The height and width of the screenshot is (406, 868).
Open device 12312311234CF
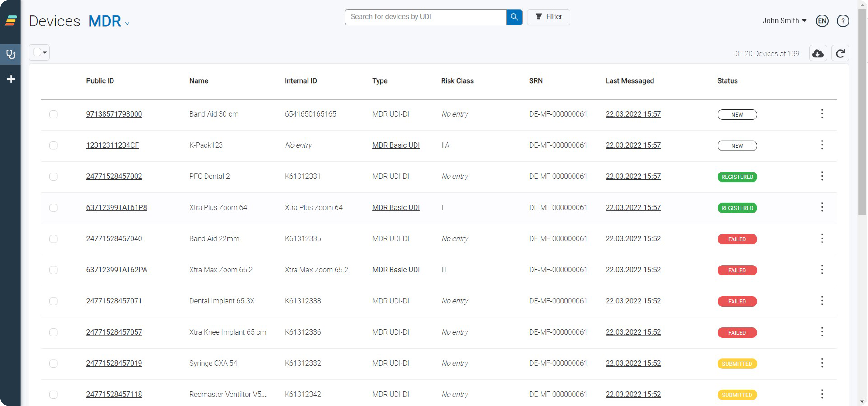click(112, 145)
